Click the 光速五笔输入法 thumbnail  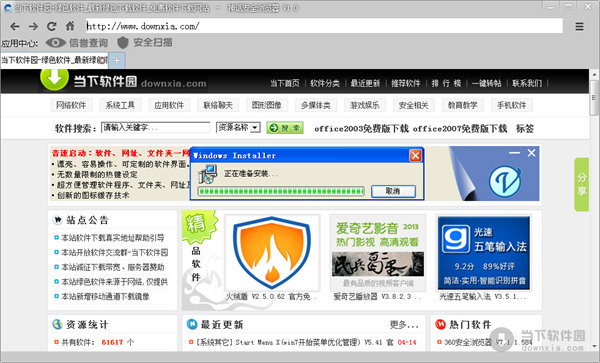(x=484, y=252)
